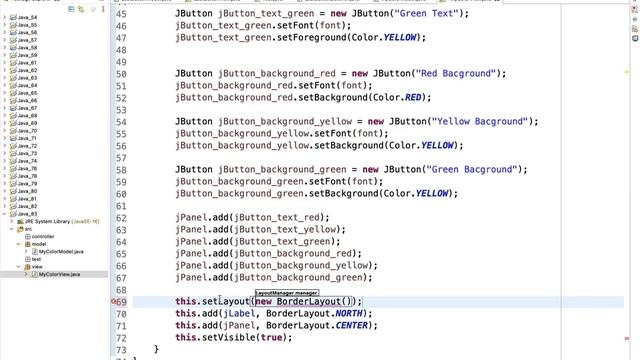640x360 pixels.
Task: Click the Java_62 project icon
Action: [x=13, y=70]
